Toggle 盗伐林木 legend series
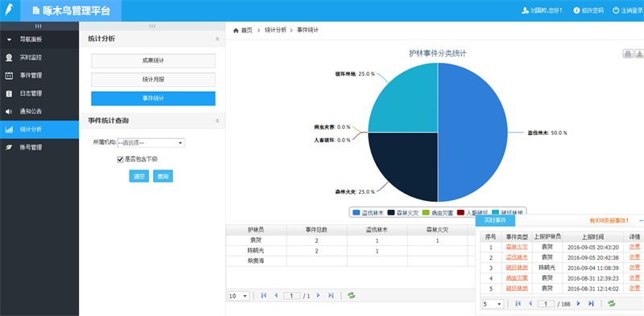This screenshot has height=316, width=644. tap(368, 212)
